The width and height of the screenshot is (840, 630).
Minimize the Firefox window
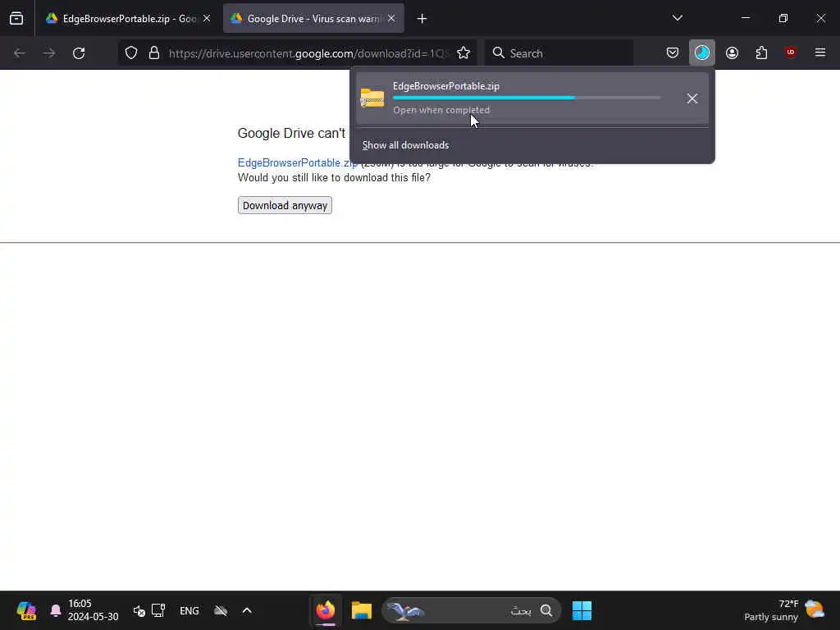pos(746,18)
